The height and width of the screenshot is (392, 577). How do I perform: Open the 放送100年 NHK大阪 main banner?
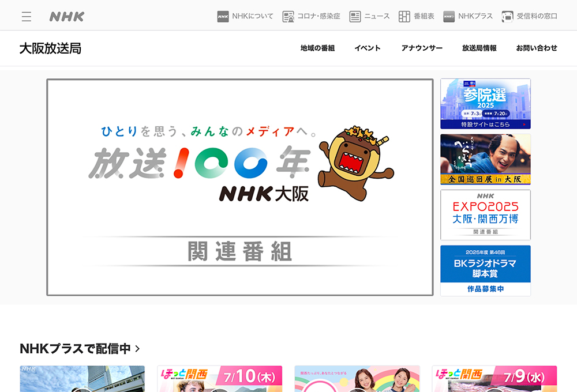pyautogui.click(x=240, y=187)
